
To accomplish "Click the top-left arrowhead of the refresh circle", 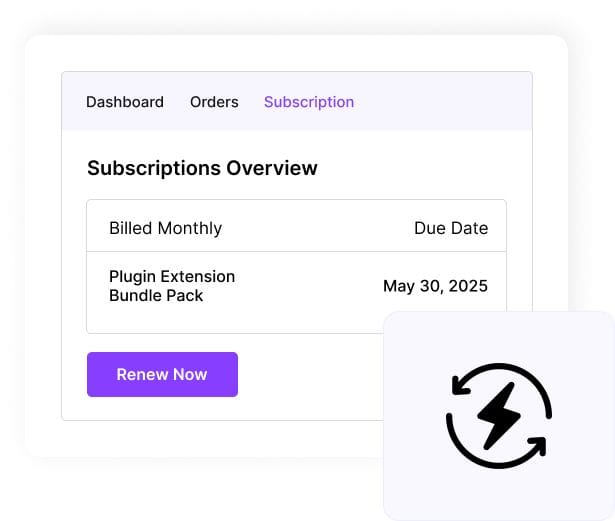I will (x=461, y=385).
